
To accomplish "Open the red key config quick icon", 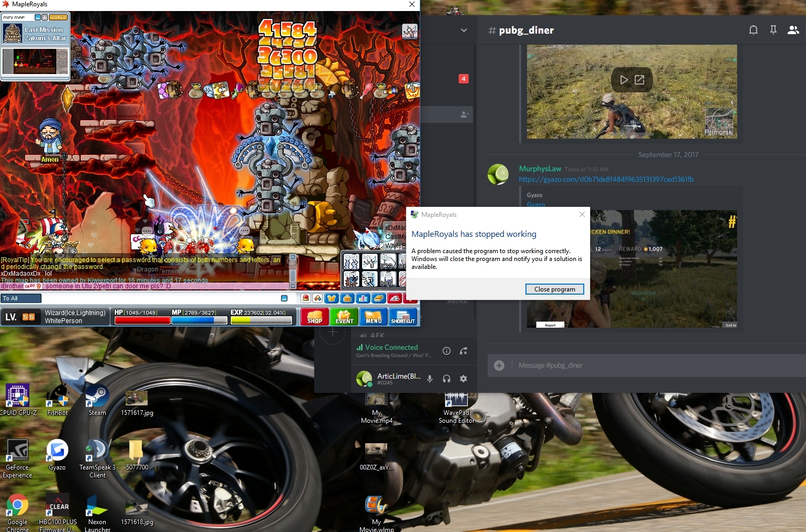I will [395, 298].
